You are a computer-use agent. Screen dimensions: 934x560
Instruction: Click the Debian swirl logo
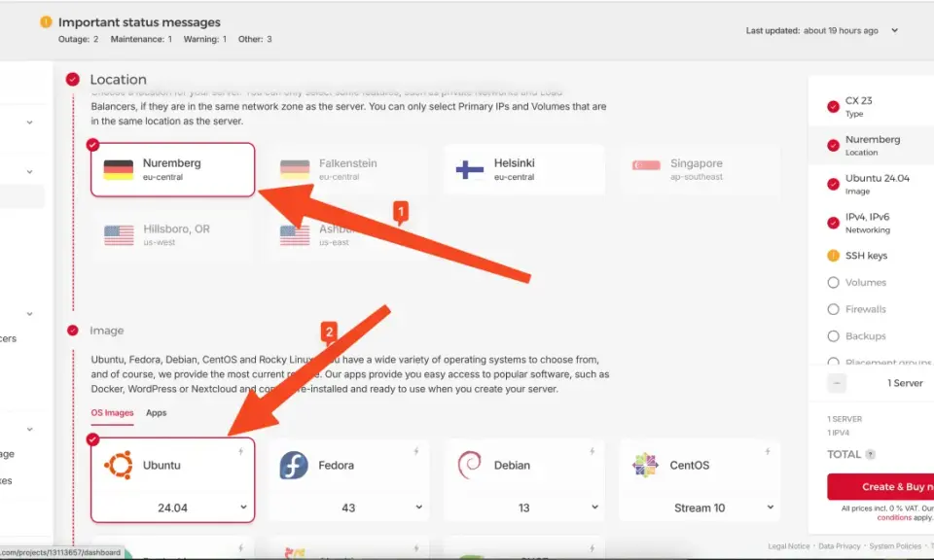469,465
